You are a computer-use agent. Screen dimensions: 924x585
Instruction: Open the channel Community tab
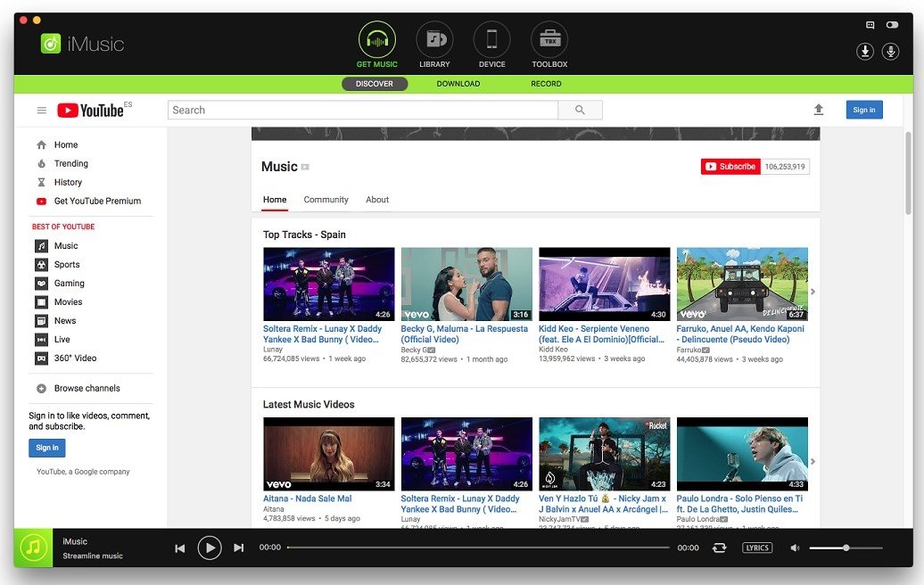(326, 200)
